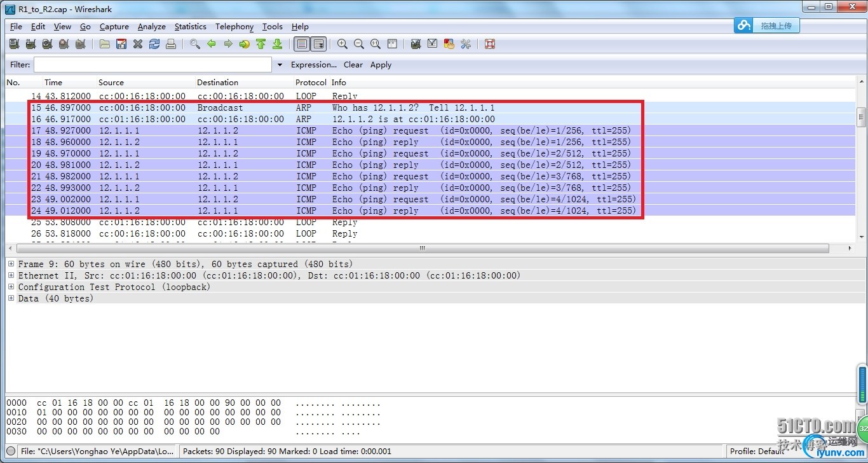Click the Find packet magnifier icon
The image size is (868, 463).
195,44
